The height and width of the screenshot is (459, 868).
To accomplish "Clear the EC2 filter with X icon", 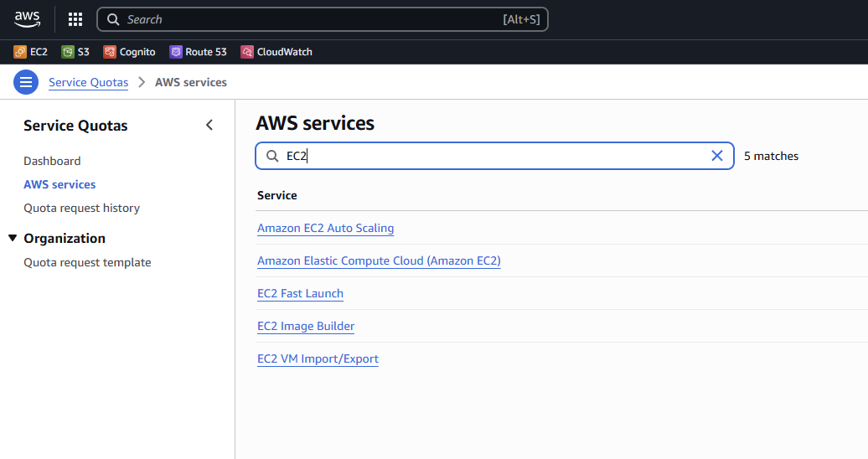I will 717,156.
